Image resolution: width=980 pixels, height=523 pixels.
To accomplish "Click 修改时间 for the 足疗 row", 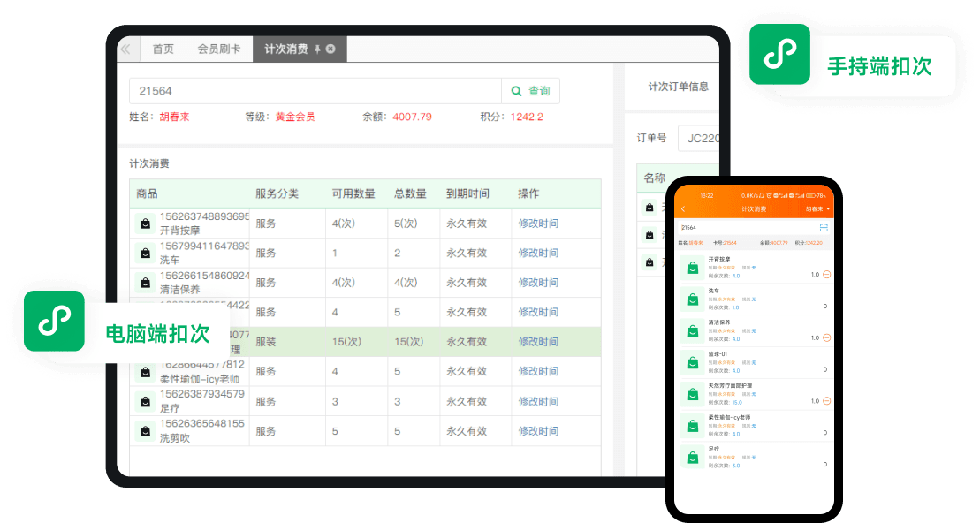I will click(538, 401).
